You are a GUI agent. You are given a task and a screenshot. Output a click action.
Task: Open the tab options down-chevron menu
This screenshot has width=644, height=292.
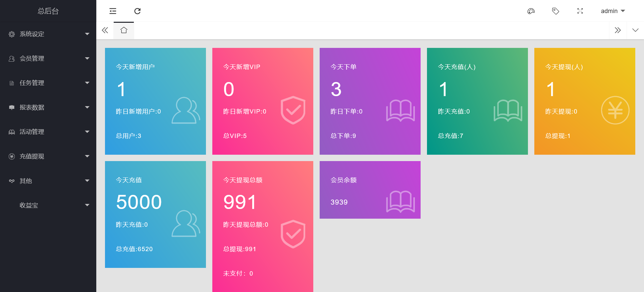point(635,30)
